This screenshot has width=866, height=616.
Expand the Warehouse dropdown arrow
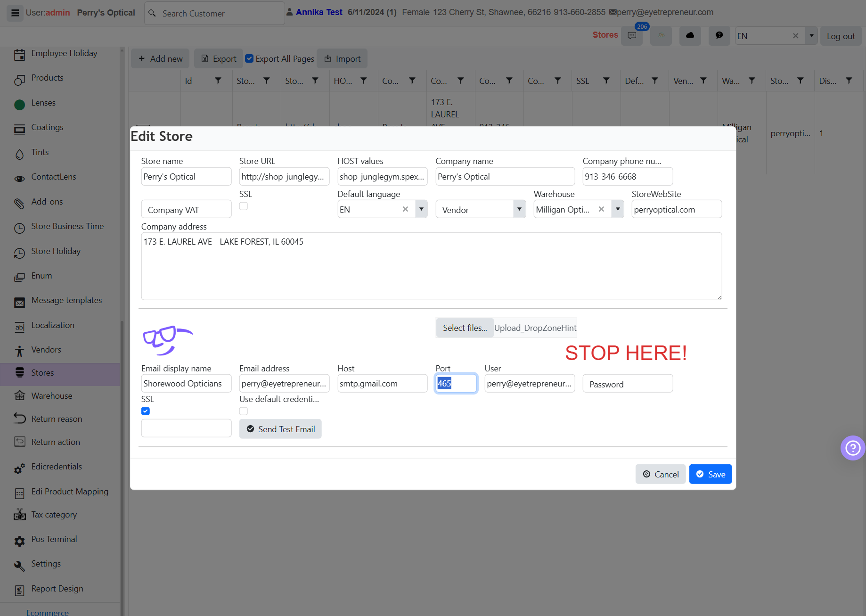[618, 209]
